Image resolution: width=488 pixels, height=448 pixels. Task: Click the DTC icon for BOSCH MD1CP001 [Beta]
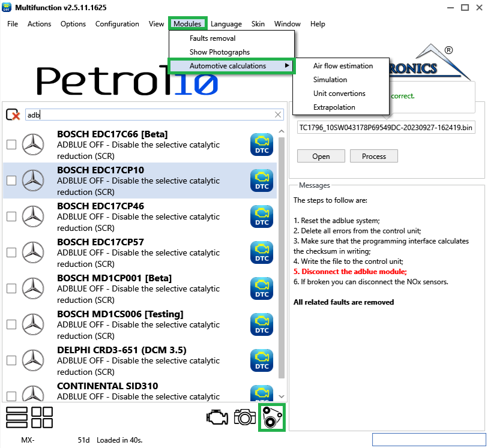click(x=262, y=288)
